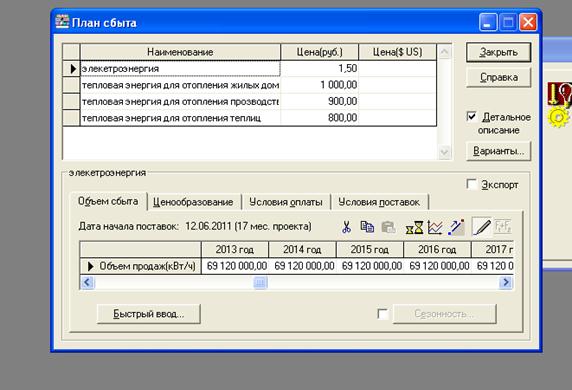572x390 pixels.
Task: Click the 2015 sales volume cell
Action: [x=371, y=266]
